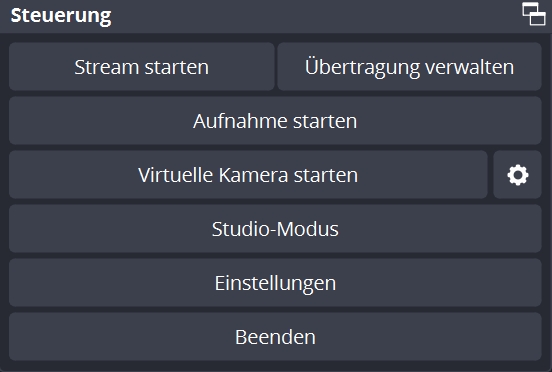Begin recording with Aufnahme starten

[x=275, y=121]
